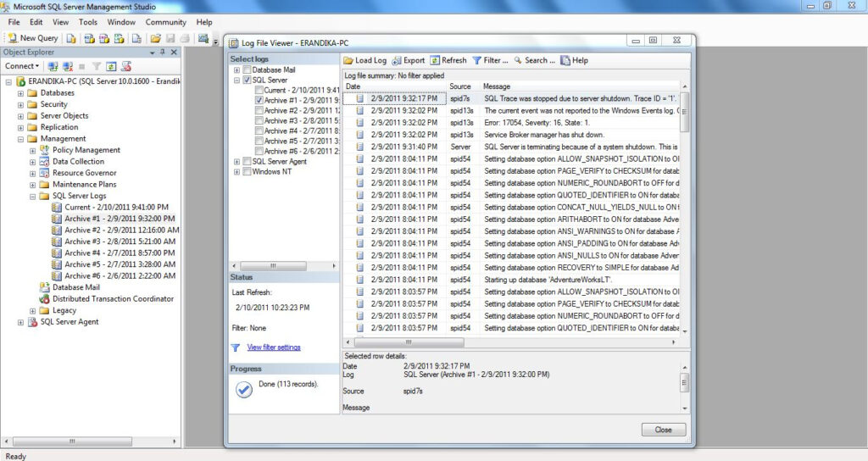868x461 pixels.
Task: Click the Help icon in Log File Viewer
Action: [x=565, y=60]
